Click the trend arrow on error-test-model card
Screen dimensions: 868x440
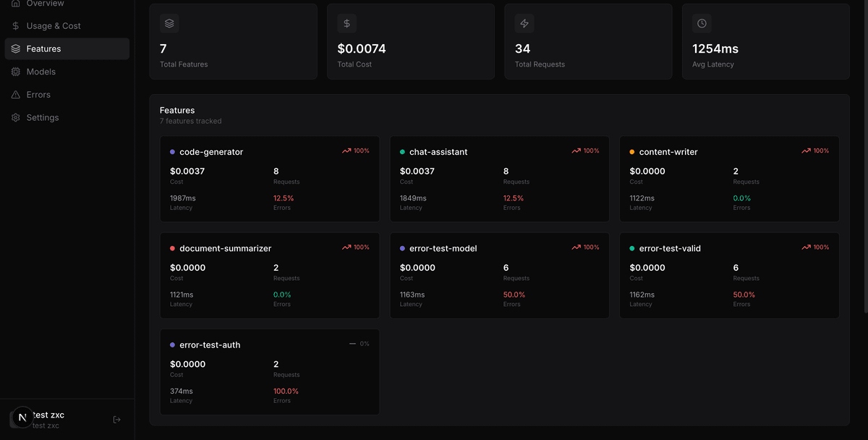(x=576, y=247)
